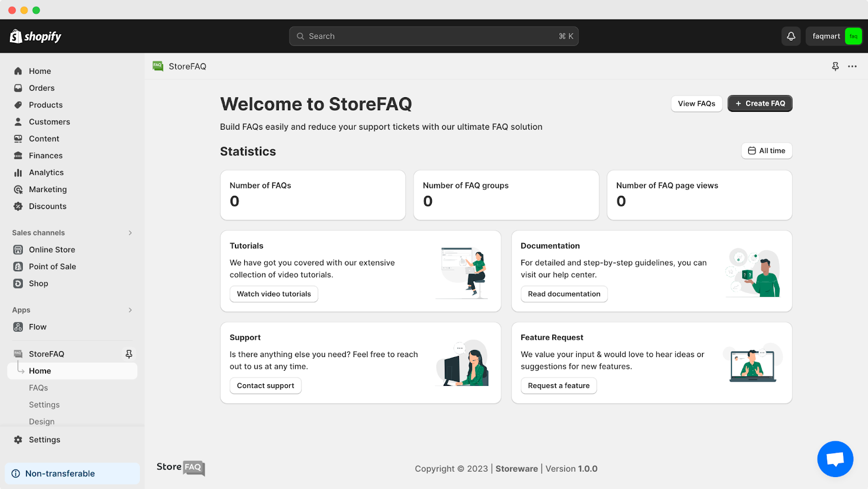Click the pin icon in app header
Viewport: 868px width, 489px height.
pyautogui.click(x=835, y=66)
